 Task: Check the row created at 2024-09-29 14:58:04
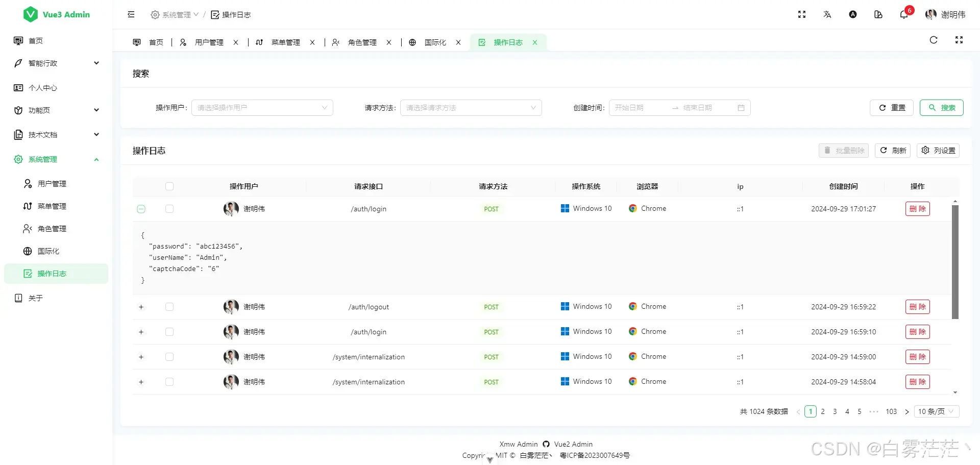pyautogui.click(x=169, y=382)
